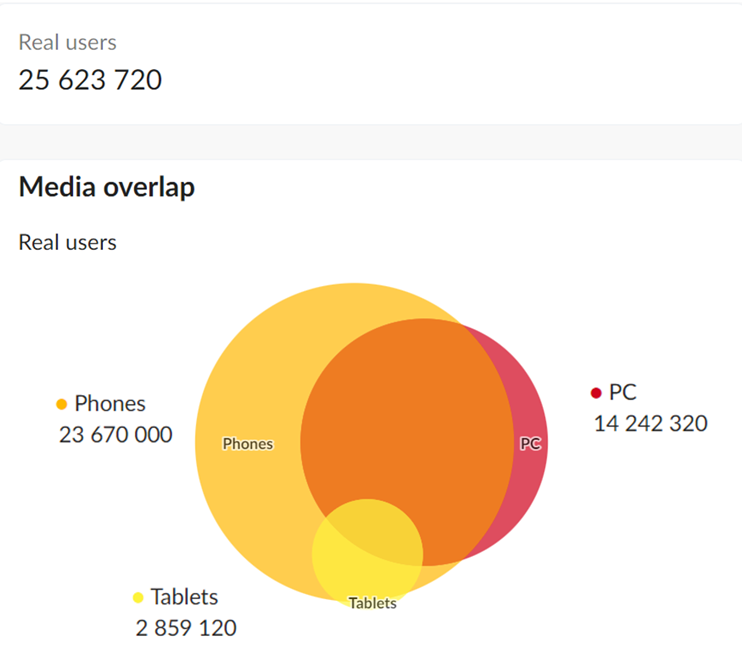Select the Tablets legend label
This screenshot has width=742, height=670.
point(184,597)
